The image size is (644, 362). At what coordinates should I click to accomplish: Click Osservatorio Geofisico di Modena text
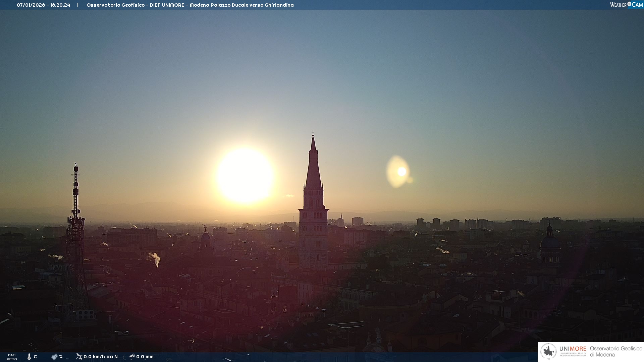click(616, 351)
